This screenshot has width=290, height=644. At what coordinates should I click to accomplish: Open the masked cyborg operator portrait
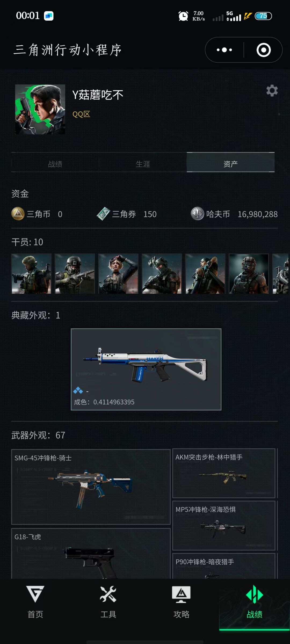pyautogui.click(x=249, y=274)
